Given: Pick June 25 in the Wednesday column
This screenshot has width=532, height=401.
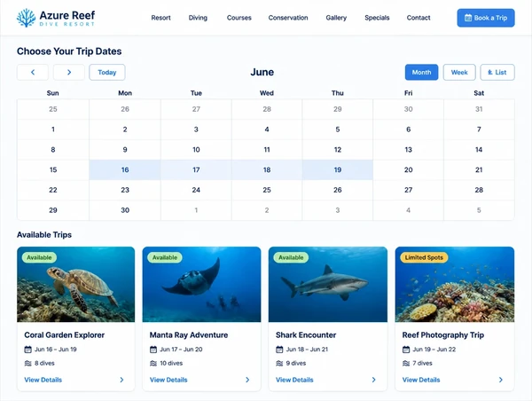Looking at the screenshot, I should (x=267, y=190).
